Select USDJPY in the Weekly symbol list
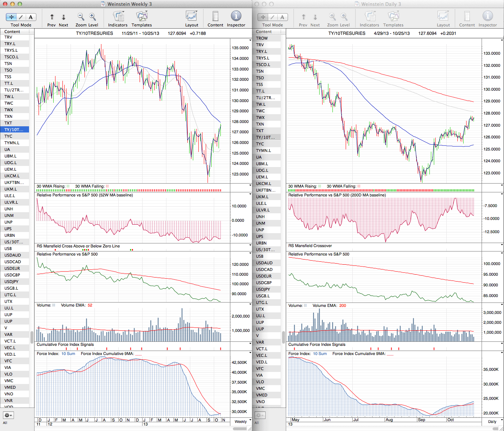 [x=11, y=282]
